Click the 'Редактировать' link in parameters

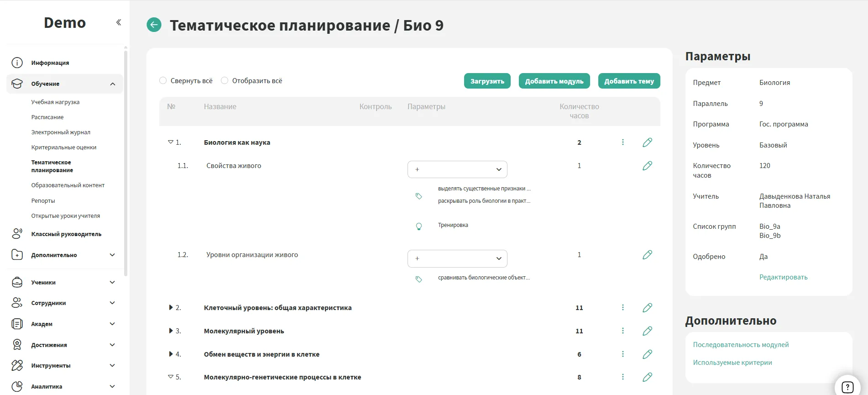pyautogui.click(x=783, y=277)
